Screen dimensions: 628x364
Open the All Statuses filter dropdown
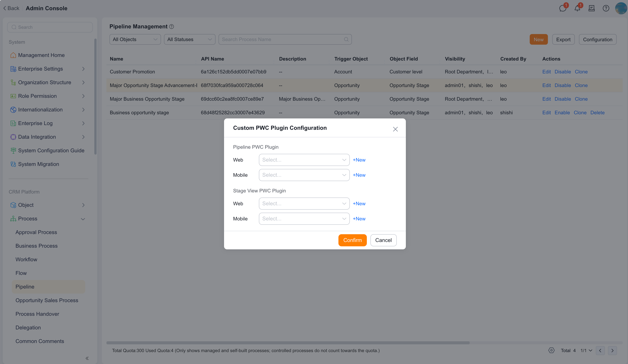[x=190, y=39]
